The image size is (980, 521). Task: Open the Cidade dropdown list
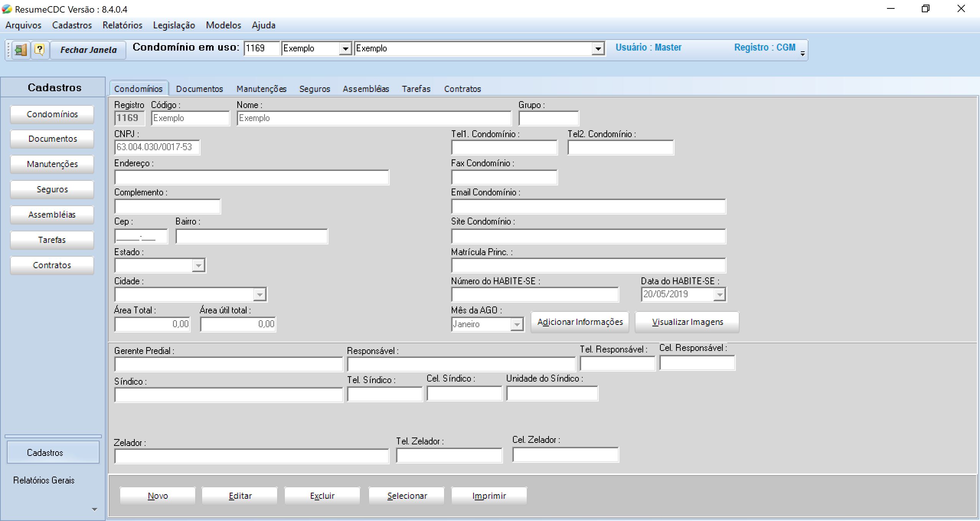pyautogui.click(x=260, y=295)
